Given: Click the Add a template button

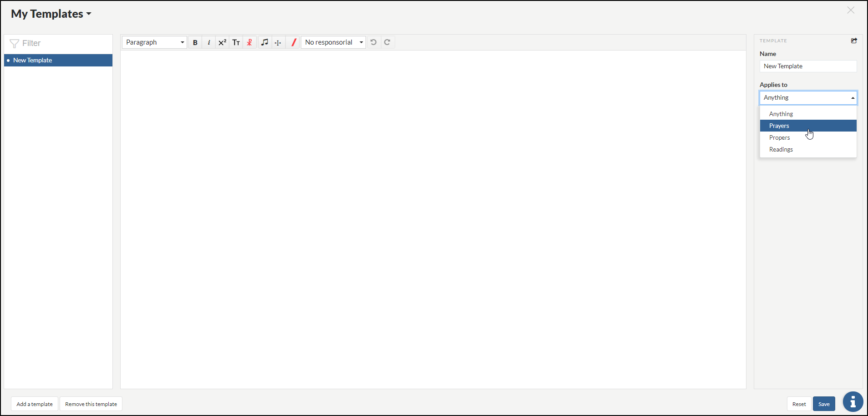Looking at the screenshot, I should tap(35, 404).
